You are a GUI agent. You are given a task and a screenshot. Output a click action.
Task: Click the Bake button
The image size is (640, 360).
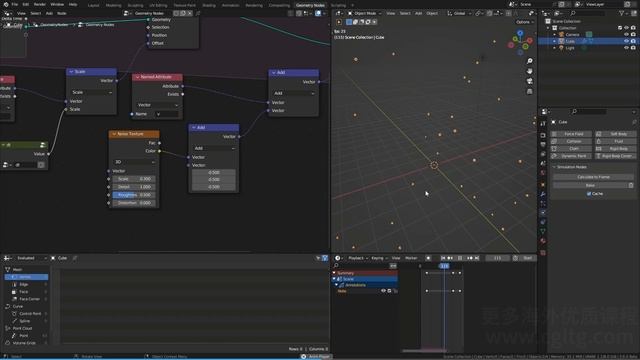point(590,185)
